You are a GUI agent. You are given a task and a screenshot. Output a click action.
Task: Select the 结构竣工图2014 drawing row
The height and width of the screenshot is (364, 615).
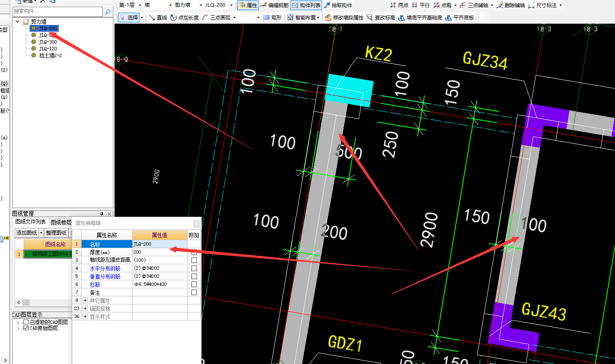[48, 254]
